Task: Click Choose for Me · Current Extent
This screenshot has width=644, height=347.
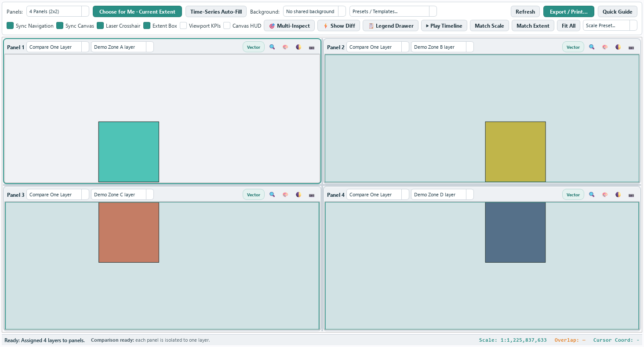Action: (137, 11)
